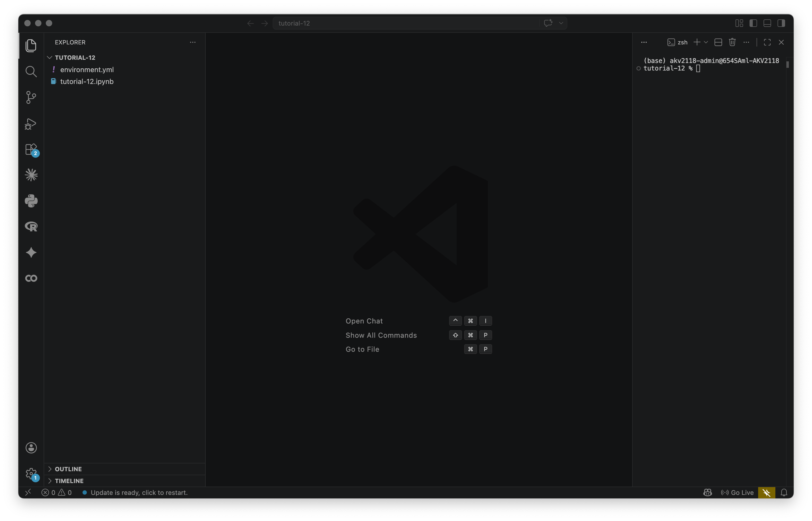Image resolution: width=812 pixels, height=521 pixels.
Task: Close the terminal panel
Action: coord(781,42)
